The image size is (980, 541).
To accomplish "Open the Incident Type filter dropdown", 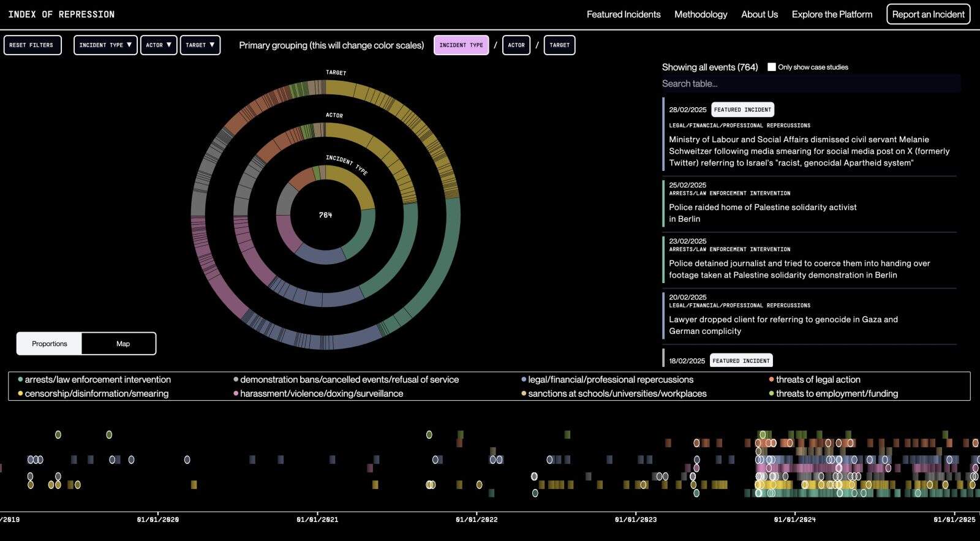I will [x=105, y=45].
